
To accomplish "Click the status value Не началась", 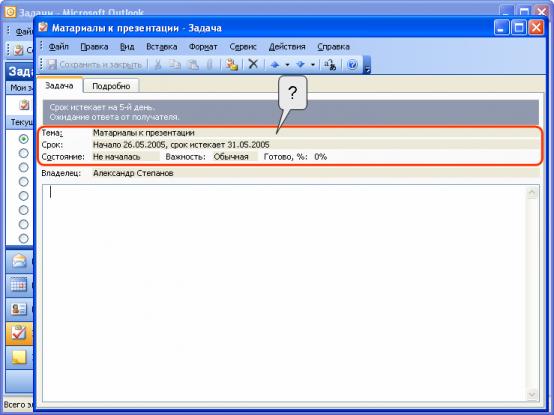I will (125, 157).
